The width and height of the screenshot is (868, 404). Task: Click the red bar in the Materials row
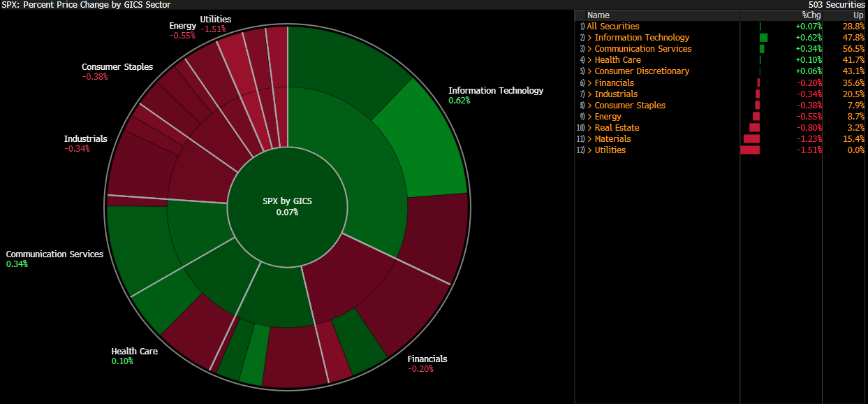(x=751, y=139)
